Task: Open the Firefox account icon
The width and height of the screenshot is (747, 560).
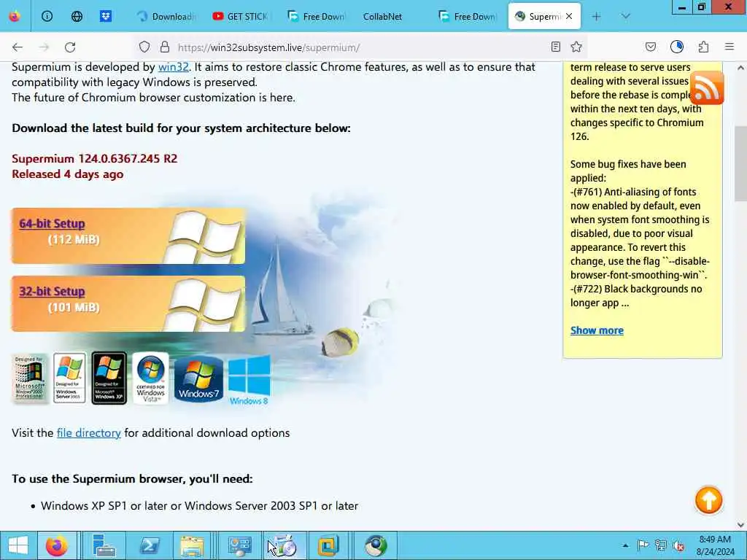Action: point(677,47)
